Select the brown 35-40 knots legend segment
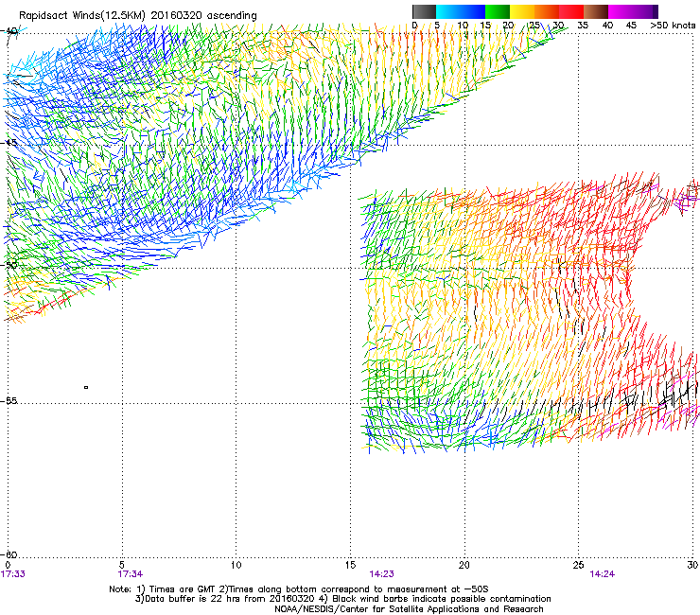Image resolution: width=700 pixels, height=615 pixels. click(x=596, y=11)
